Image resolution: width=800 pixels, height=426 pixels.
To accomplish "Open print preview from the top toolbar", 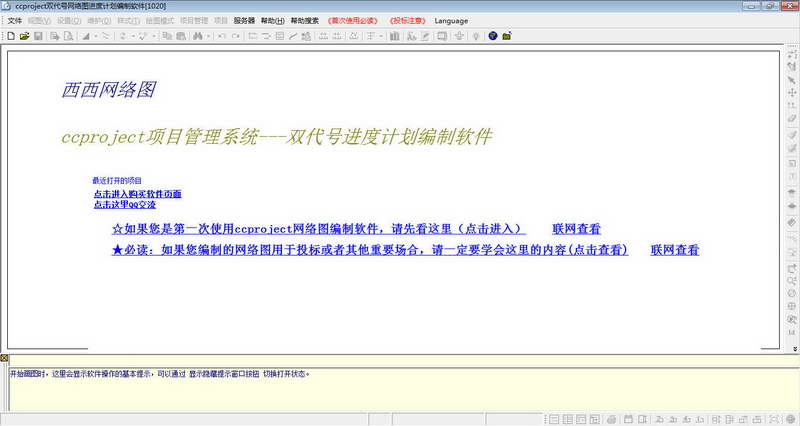I will (x=68, y=36).
